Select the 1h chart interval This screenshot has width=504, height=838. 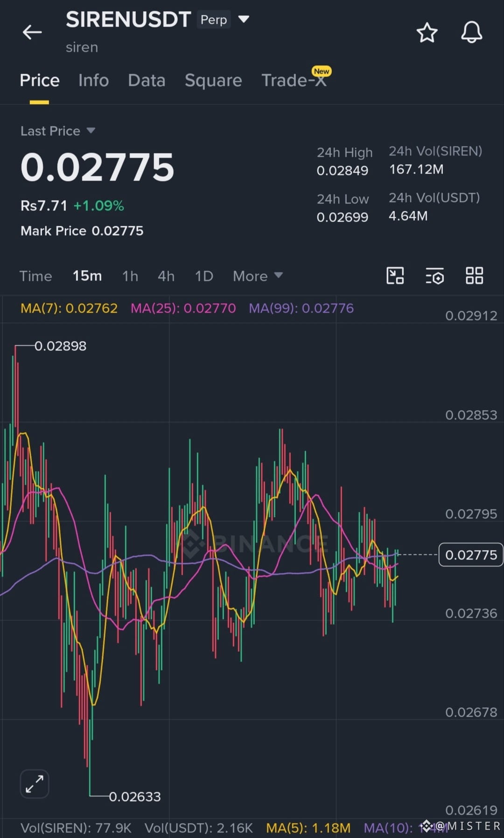[130, 276]
